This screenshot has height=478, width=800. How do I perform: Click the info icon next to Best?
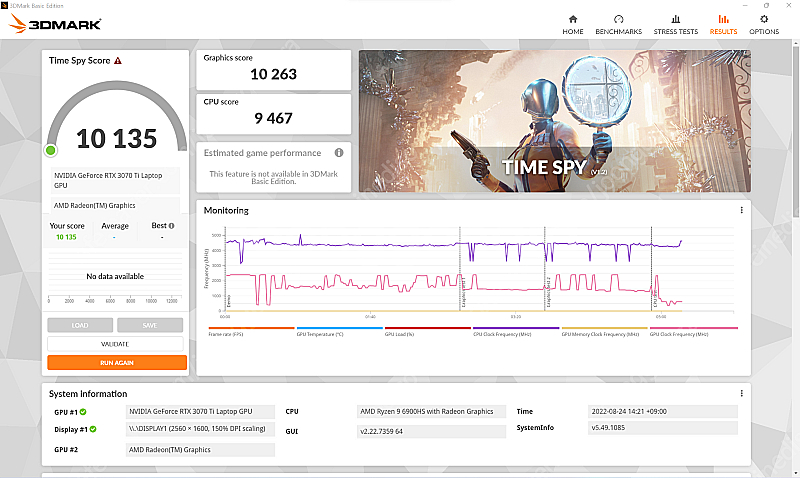click(x=171, y=225)
